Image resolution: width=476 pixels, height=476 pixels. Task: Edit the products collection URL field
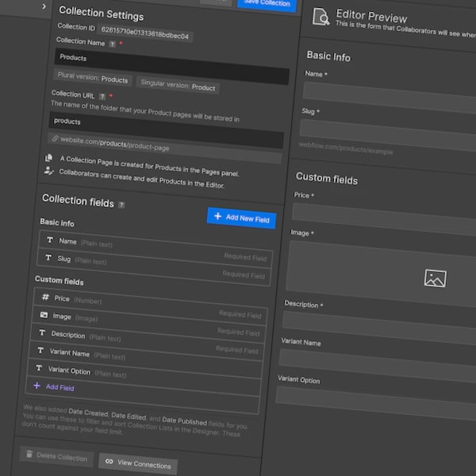point(167,130)
